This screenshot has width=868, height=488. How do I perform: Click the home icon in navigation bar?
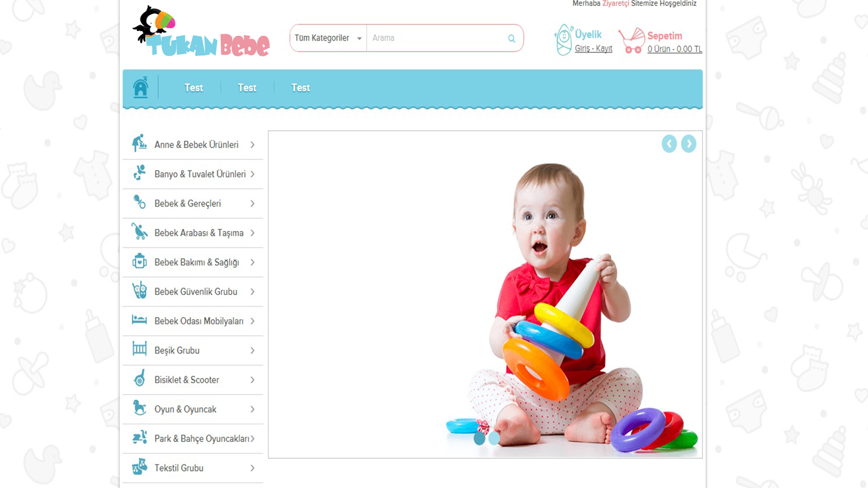pos(141,87)
